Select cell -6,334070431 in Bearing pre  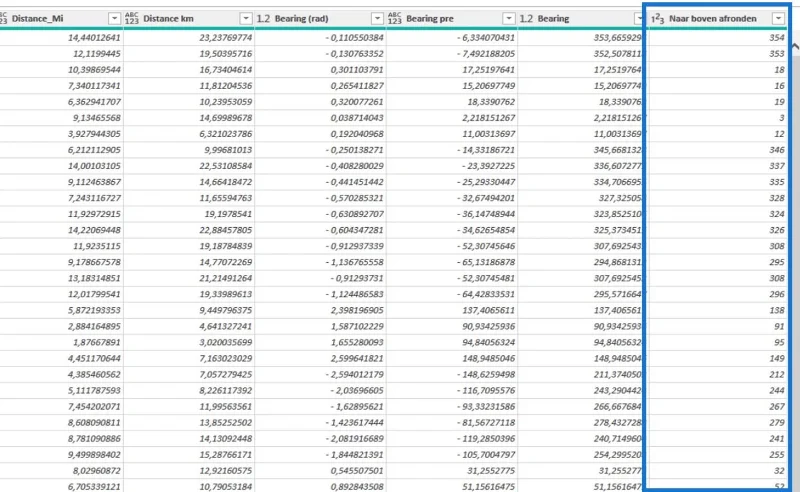[x=486, y=37]
